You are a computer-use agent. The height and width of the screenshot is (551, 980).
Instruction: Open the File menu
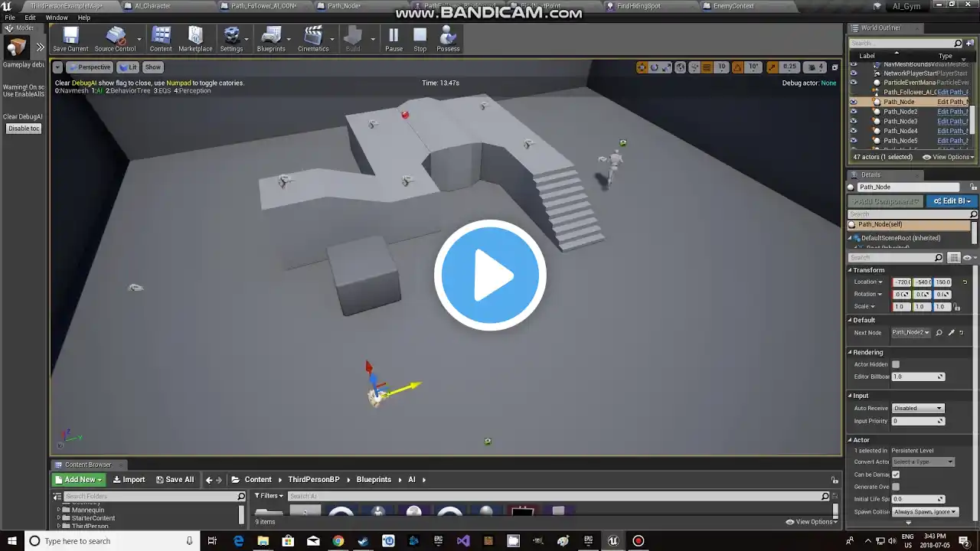click(x=10, y=18)
